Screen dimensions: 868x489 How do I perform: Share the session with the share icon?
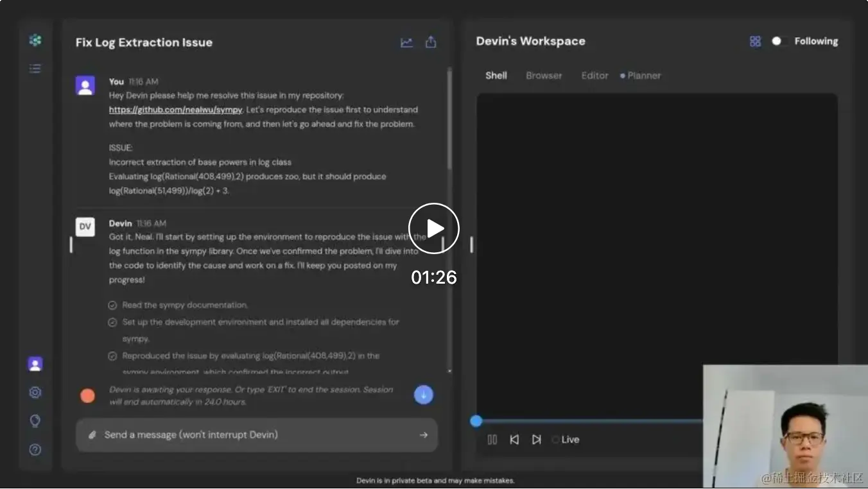click(x=431, y=42)
